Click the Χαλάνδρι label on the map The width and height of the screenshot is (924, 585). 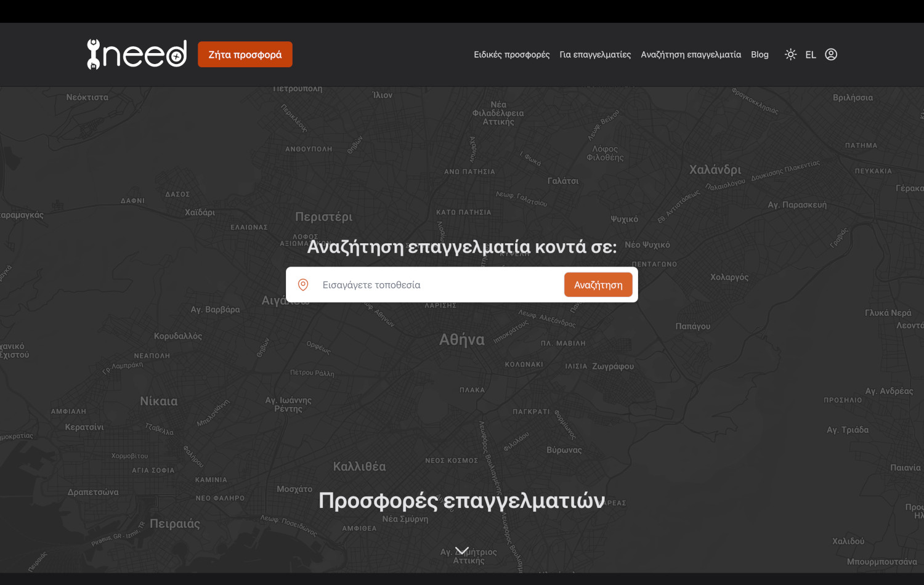click(715, 169)
